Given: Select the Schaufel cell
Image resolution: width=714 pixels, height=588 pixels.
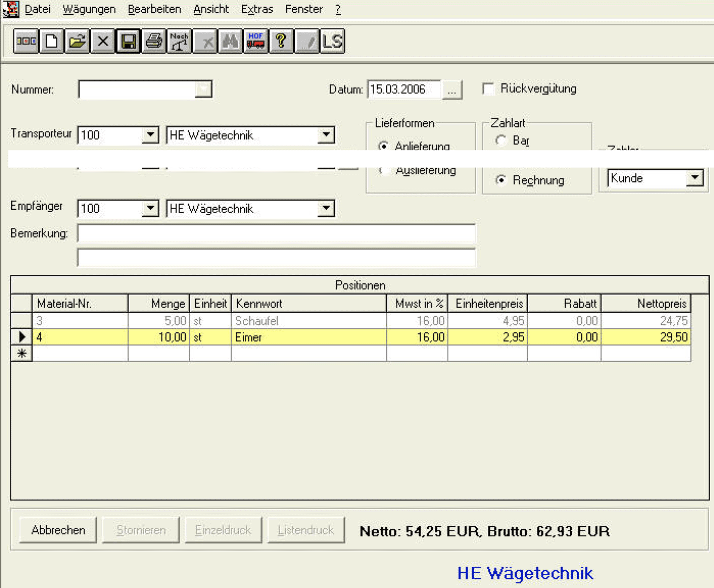Looking at the screenshot, I should click(309, 321).
